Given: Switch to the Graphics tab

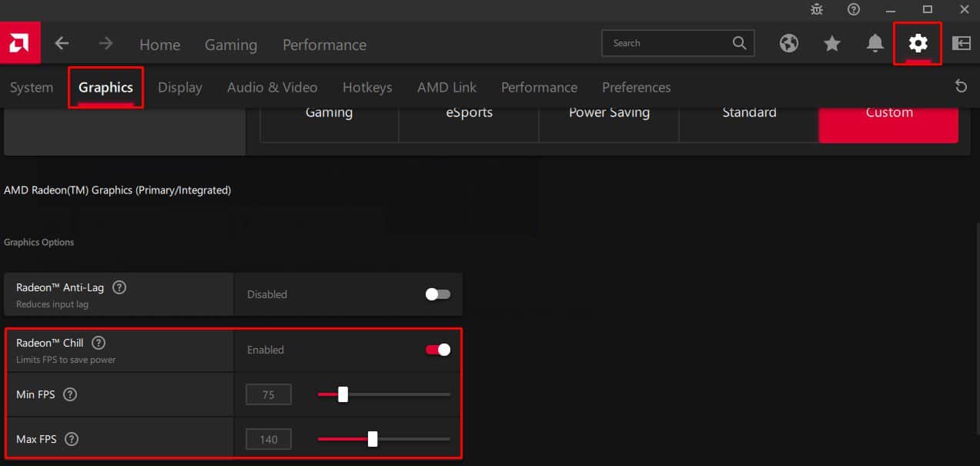Looking at the screenshot, I should [x=105, y=88].
